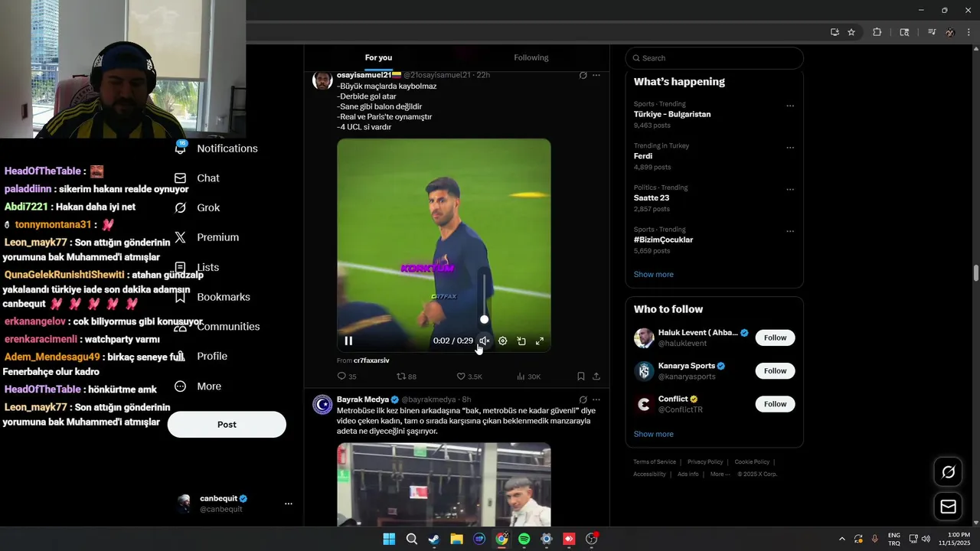980x551 pixels.
Task: Open Windows Start menu
Action: [x=389, y=539]
